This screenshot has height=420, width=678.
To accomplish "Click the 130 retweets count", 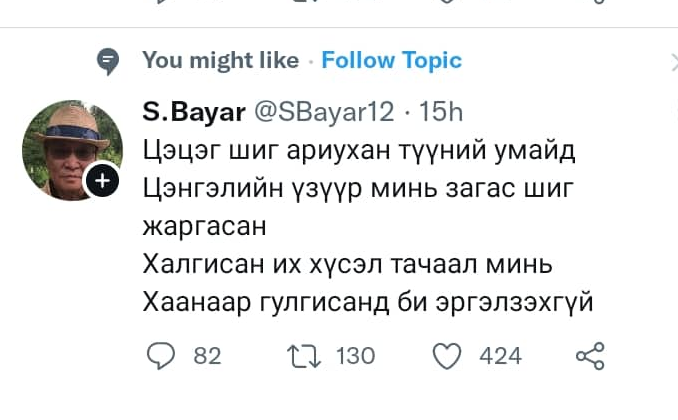I will [x=355, y=355].
